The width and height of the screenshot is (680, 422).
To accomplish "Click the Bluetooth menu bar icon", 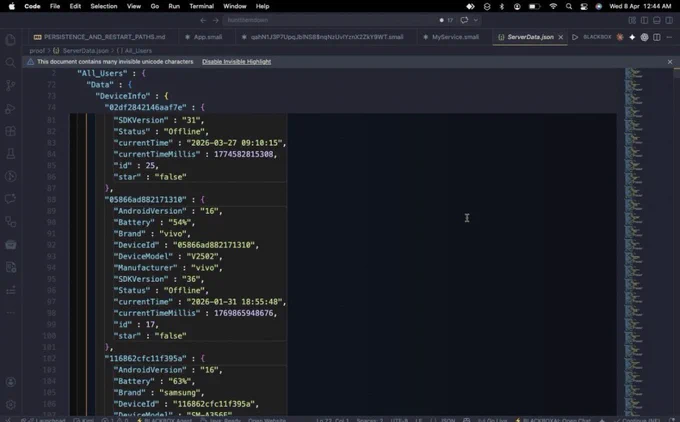I will [x=502, y=6].
